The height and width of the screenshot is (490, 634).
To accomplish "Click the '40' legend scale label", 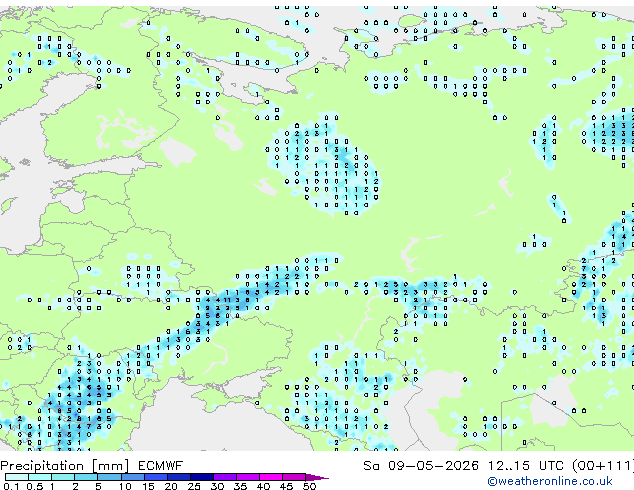I will coord(263,486).
